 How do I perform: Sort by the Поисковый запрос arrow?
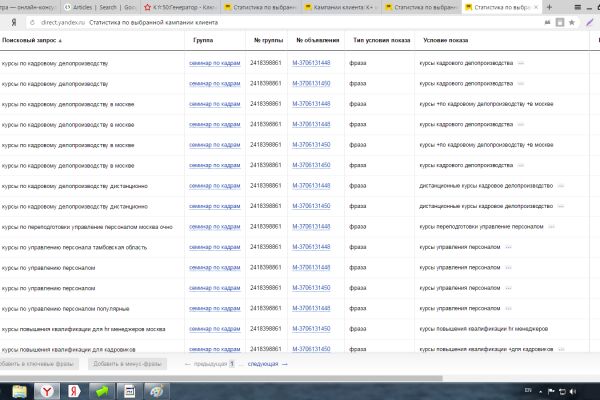60,41
